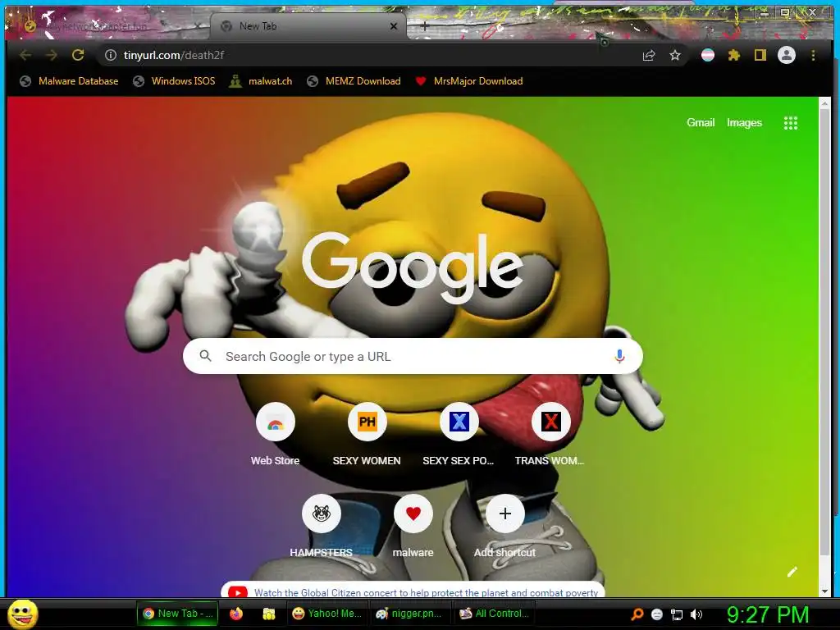
Task: Open the Extensions puzzle piece
Action: (734, 55)
